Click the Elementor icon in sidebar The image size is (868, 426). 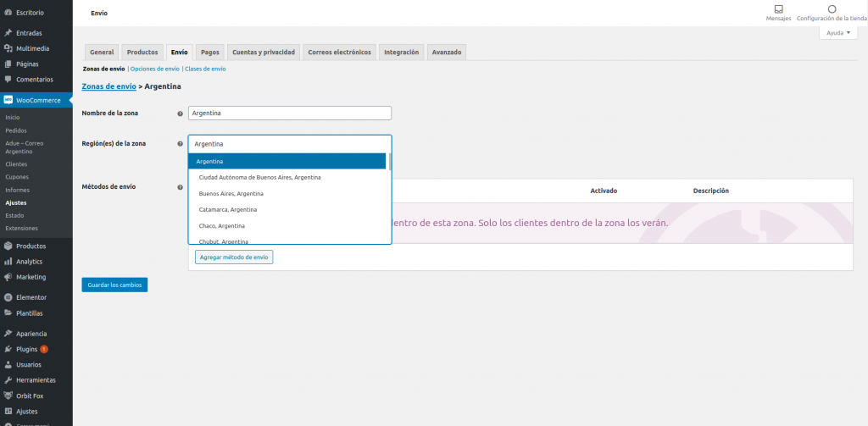[8, 297]
